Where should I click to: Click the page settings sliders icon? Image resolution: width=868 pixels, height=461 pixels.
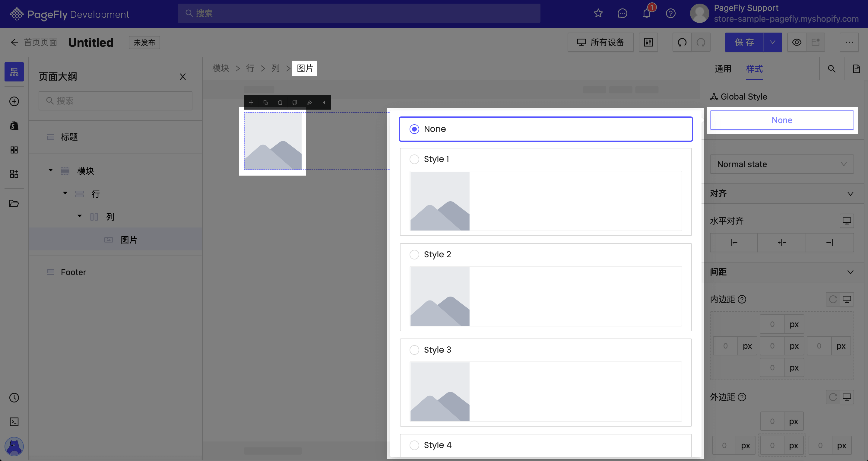(x=648, y=42)
